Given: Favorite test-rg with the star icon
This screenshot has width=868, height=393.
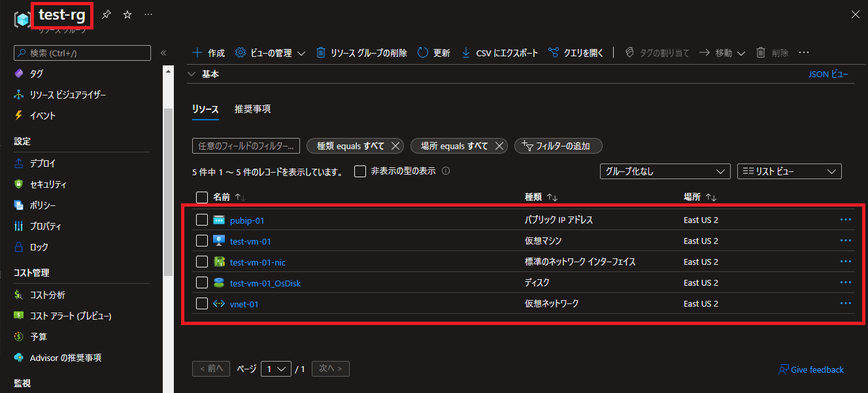Looking at the screenshot, I should click(127, 14).
